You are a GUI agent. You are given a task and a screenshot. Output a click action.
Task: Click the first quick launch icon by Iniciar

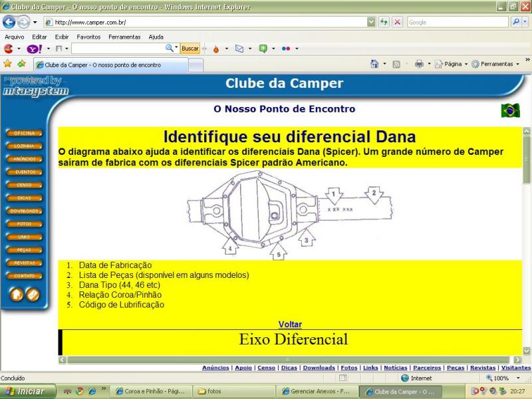coord(68,392)
